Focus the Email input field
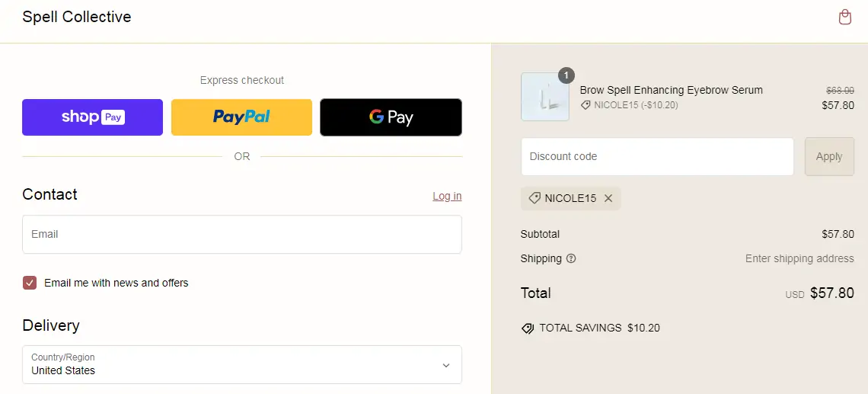This screenshot has width=868, height=394. click(241, 234)
